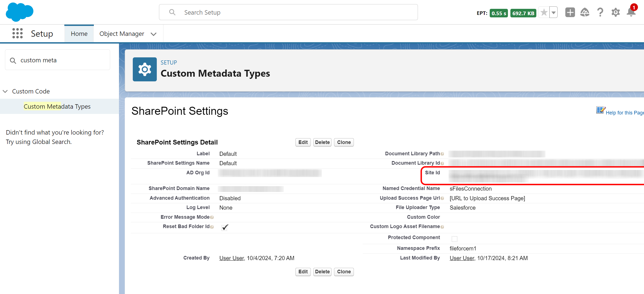Open the Help for this Page link
Viewport: 644px width, 294px height.
click(625, 113)
